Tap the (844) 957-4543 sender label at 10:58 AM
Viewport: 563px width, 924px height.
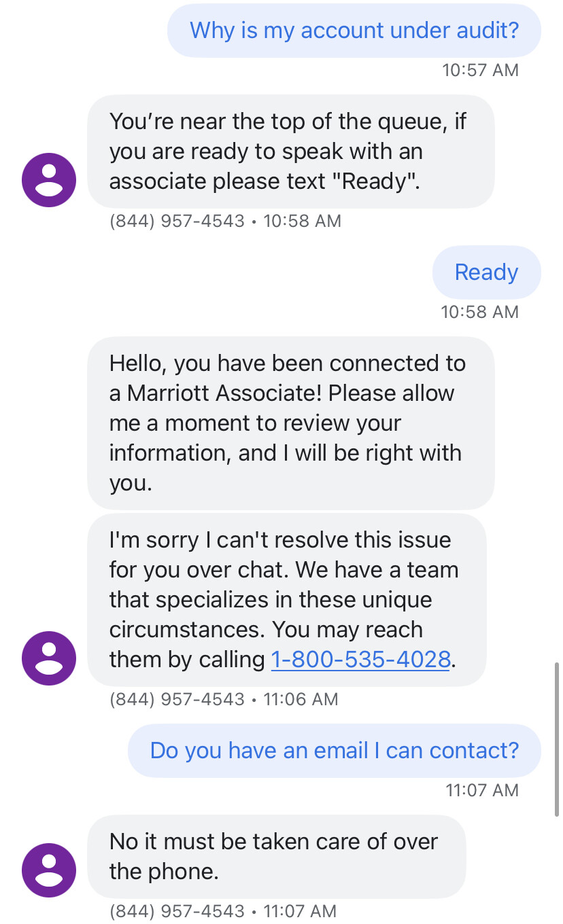[177, 221]
